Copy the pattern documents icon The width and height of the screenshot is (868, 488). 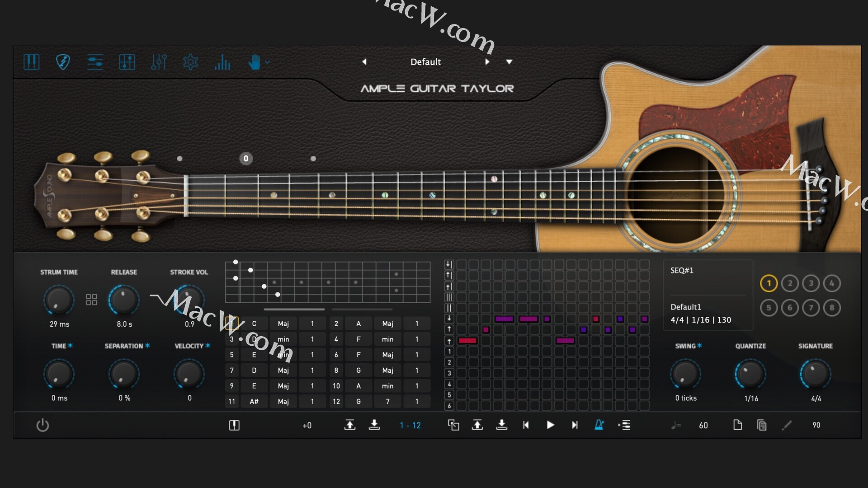tap(762, 425)
